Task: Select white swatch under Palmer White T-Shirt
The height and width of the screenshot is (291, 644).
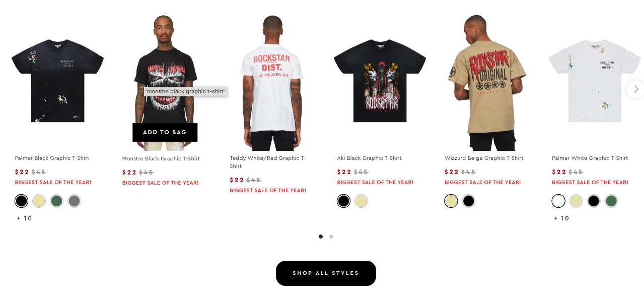Action: point(558,201)
